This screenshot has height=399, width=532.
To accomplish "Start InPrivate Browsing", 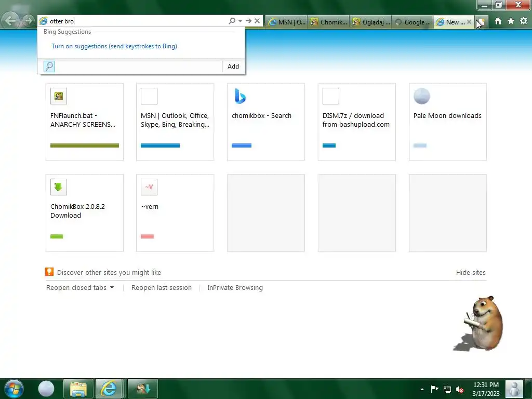I will pos(235,288).
